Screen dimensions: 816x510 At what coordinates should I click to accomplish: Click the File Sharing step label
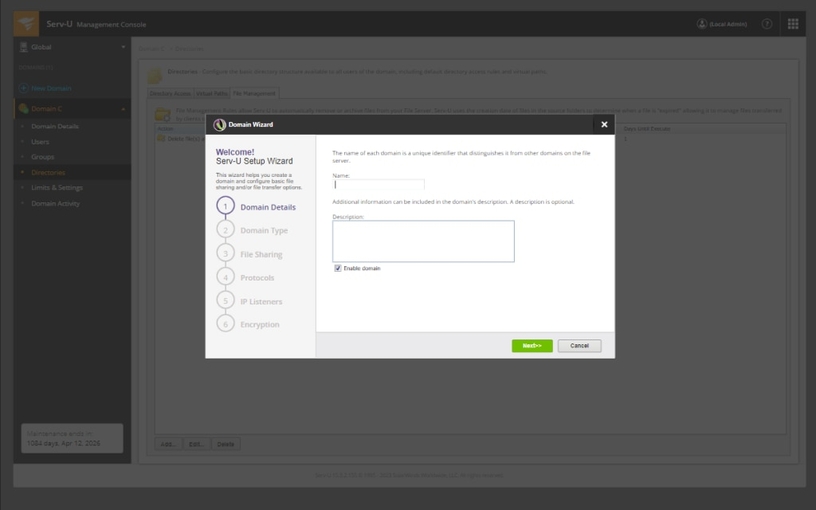[261, 254]
